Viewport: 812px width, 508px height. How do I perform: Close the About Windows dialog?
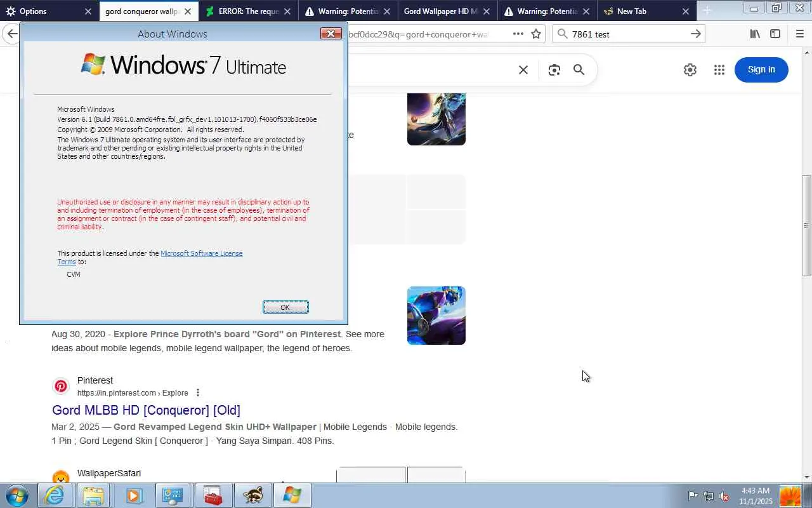point(331,34)
